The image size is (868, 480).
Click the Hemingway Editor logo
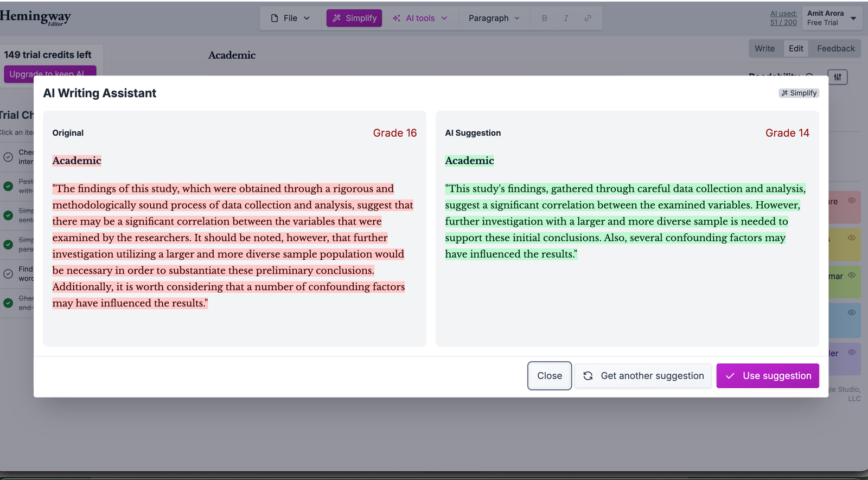pos(35,17)
